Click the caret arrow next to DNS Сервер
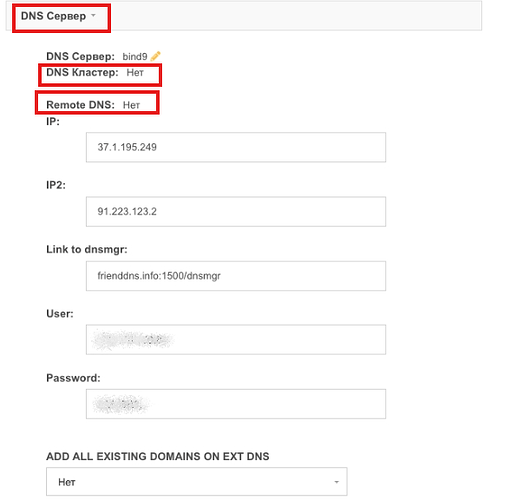The width and height of the screenshot is (510, 500). click(93, 15)
